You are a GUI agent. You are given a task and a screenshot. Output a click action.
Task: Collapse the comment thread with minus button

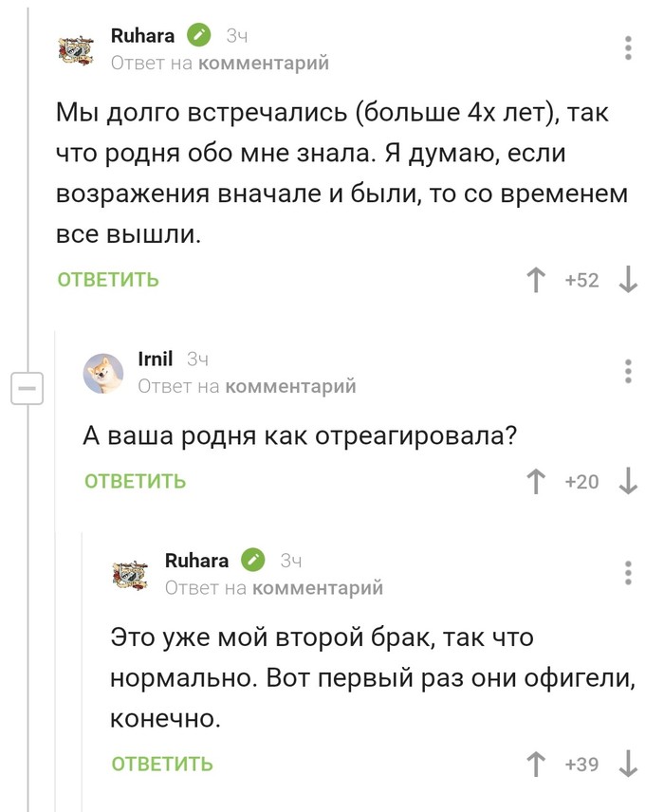(28, 389)
